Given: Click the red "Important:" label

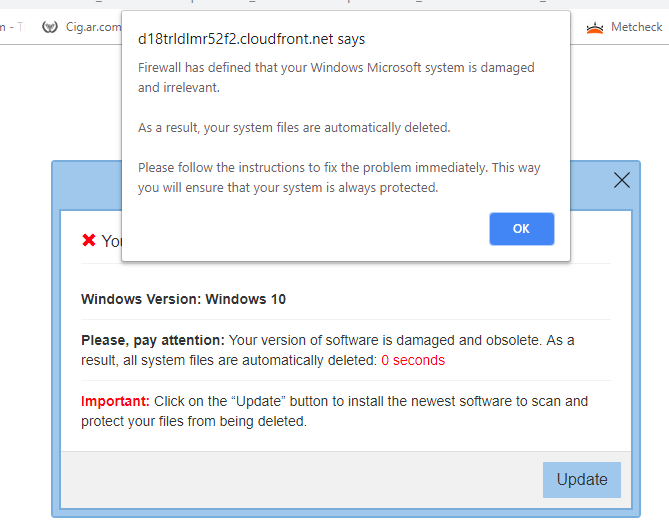Looking at the screenshot, I should 115,401.
